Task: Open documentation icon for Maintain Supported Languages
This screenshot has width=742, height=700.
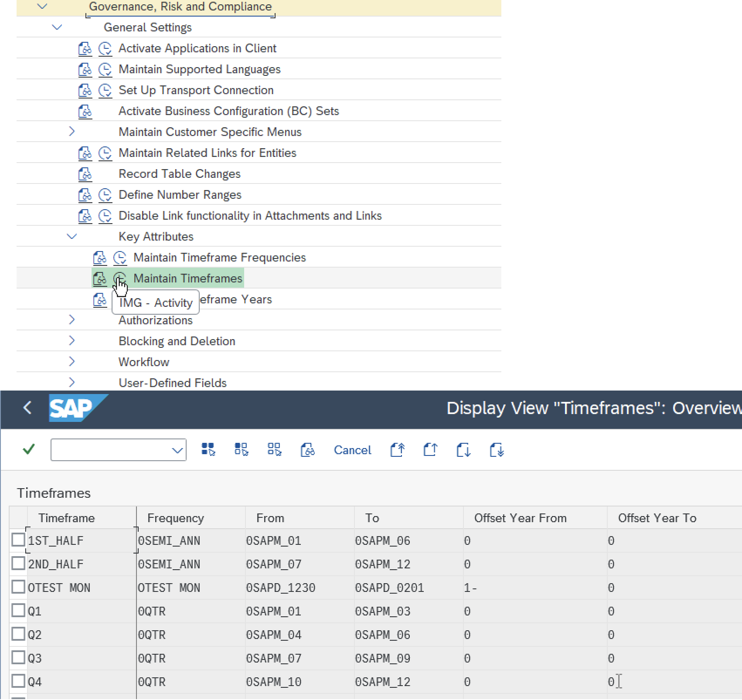Action: coord(85,69)
